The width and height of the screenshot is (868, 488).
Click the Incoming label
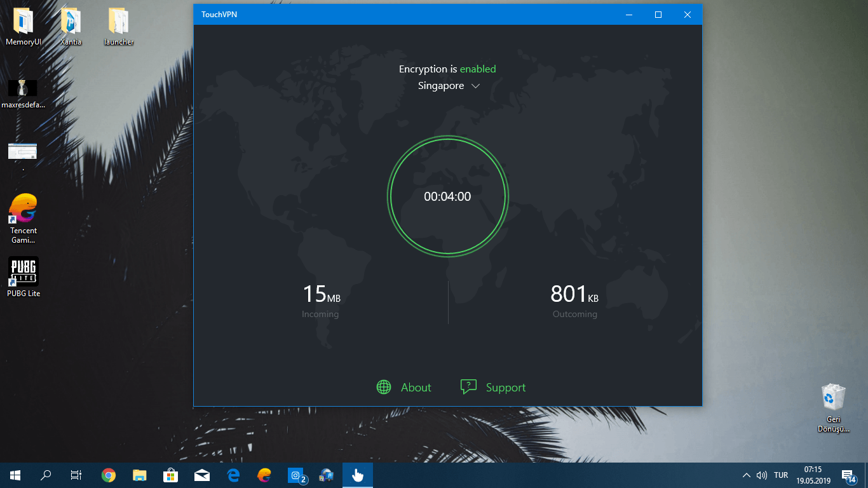click(x=320, y=314)
